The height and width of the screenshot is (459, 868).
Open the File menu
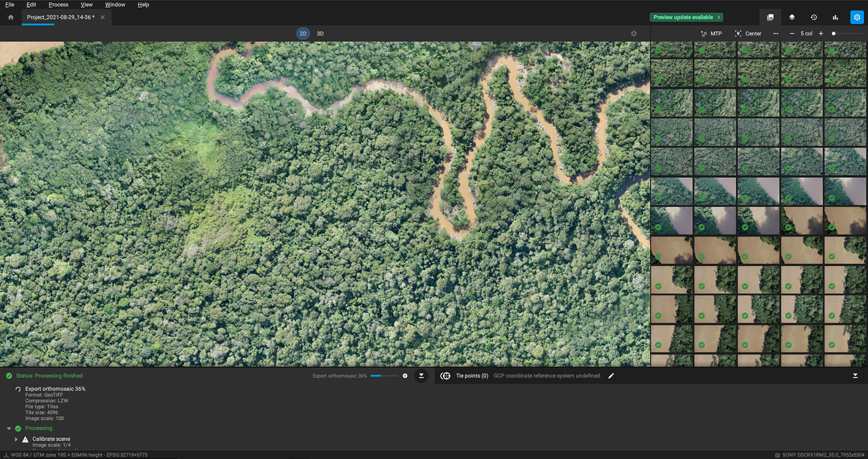pos(10,4)
